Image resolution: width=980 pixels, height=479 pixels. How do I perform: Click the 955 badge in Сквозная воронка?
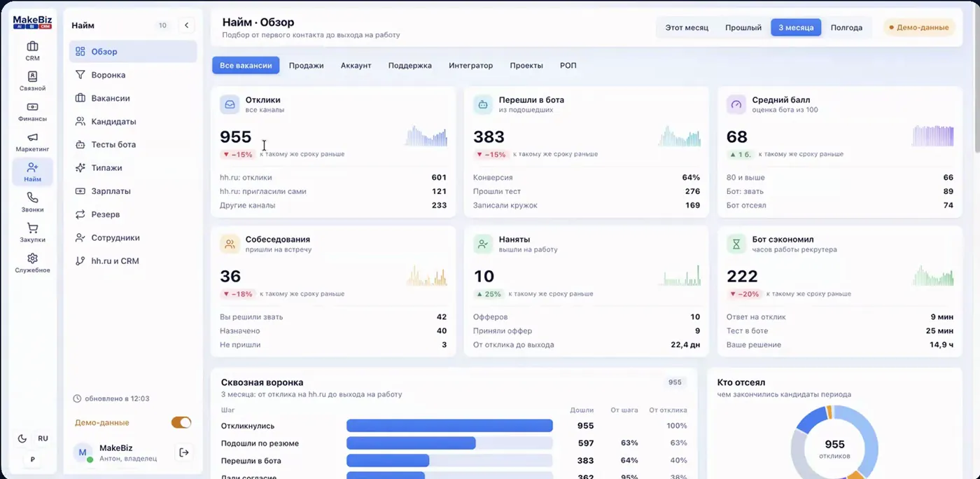point(675,382)
